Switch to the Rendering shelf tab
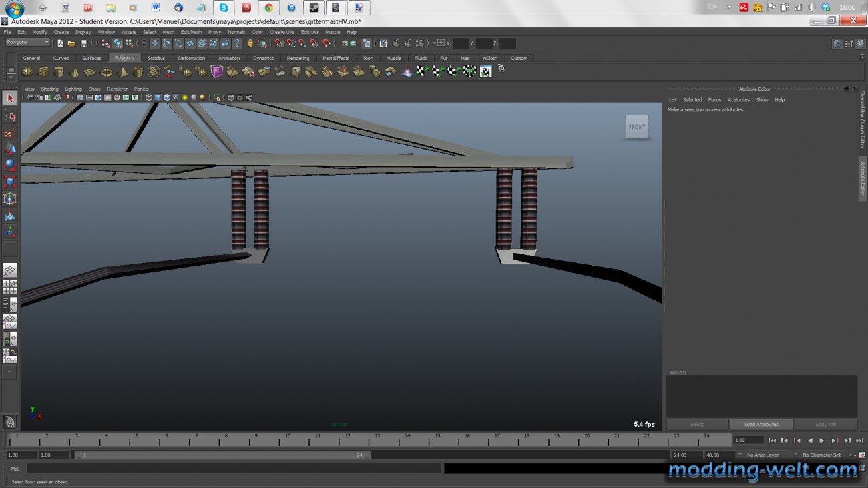868x488 pixels. tap(298, 58)
